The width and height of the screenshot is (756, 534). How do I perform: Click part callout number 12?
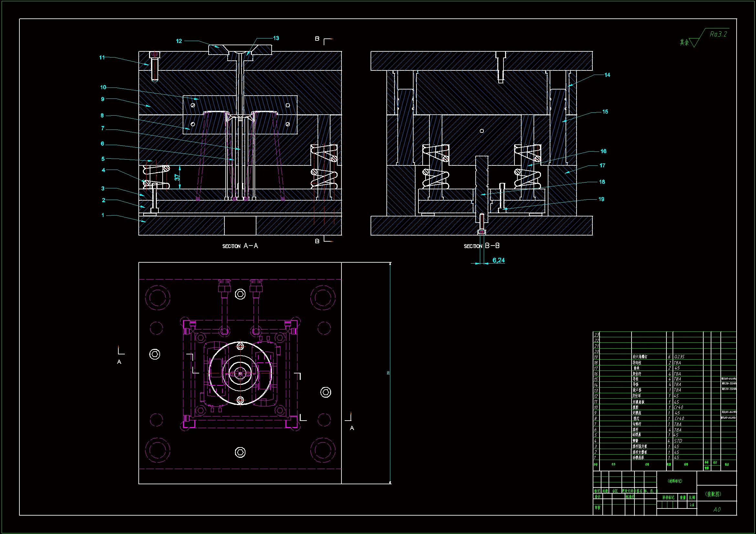[179, 41]
